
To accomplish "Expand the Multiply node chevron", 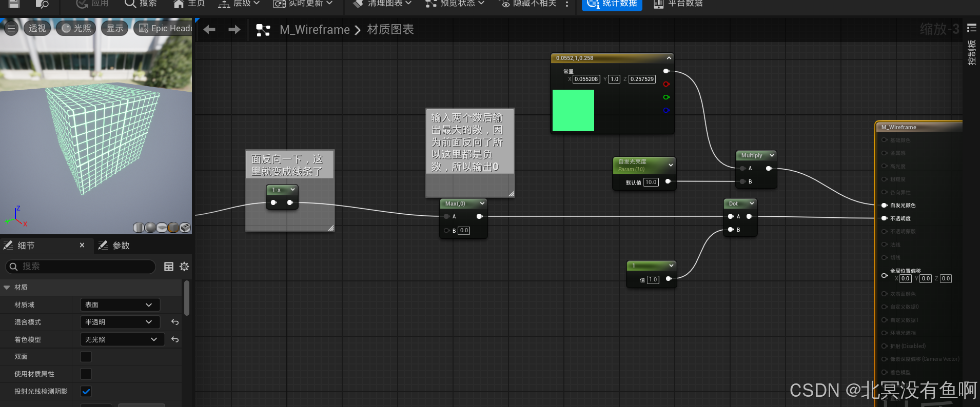I will pos(772,155).
